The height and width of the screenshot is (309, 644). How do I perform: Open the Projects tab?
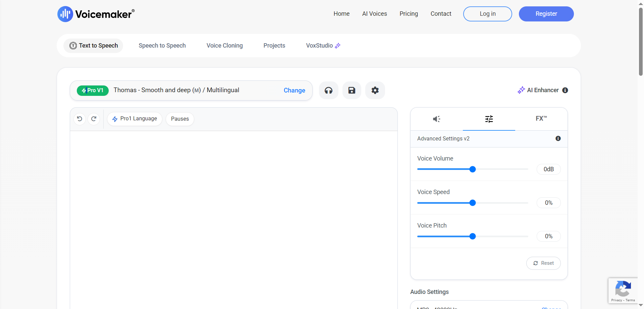tap(274, 46)
